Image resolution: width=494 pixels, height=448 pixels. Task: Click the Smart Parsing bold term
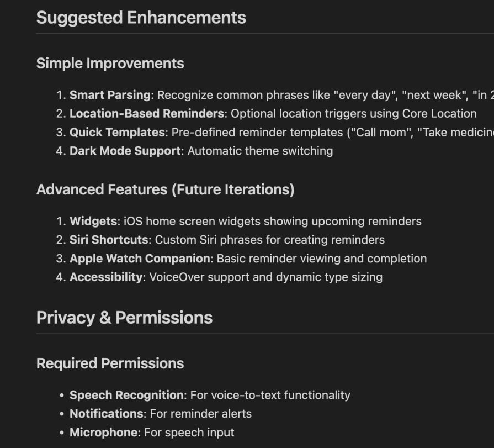(109, 95)
